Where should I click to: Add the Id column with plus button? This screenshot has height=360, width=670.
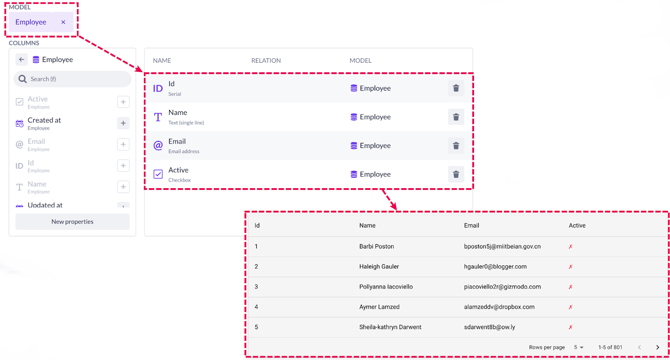123,166
